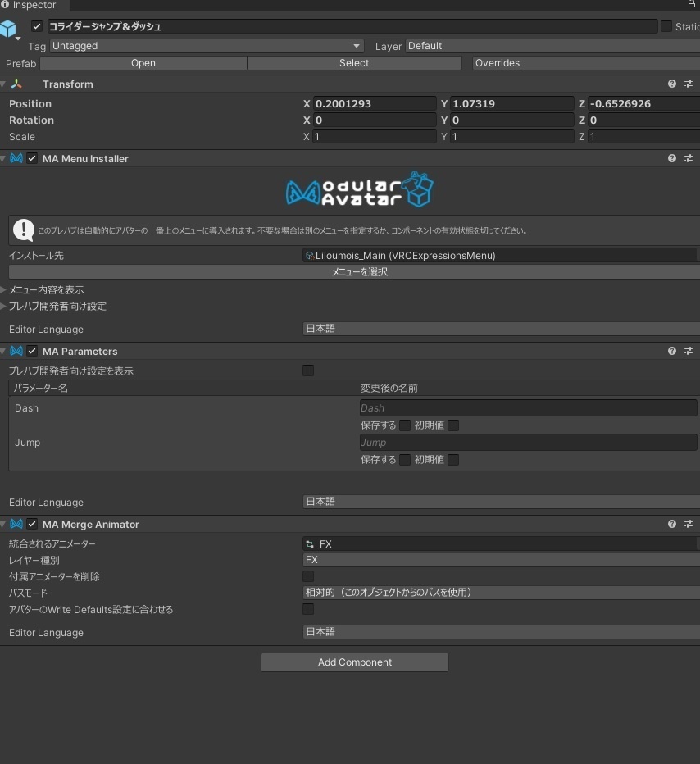The height and width of the screenshot is (764, 700).
Task: Open the パスモード dropdown
Action: tap(502, 593)
